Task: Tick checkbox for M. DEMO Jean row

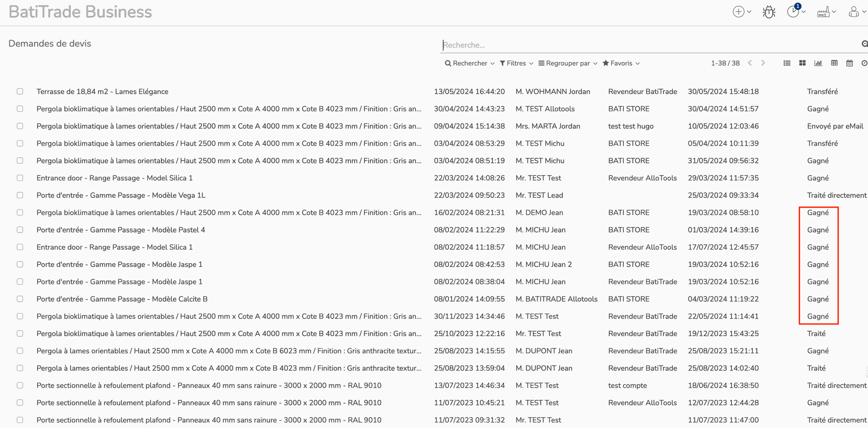Action: pyautogui.click(x=20, y=212)
